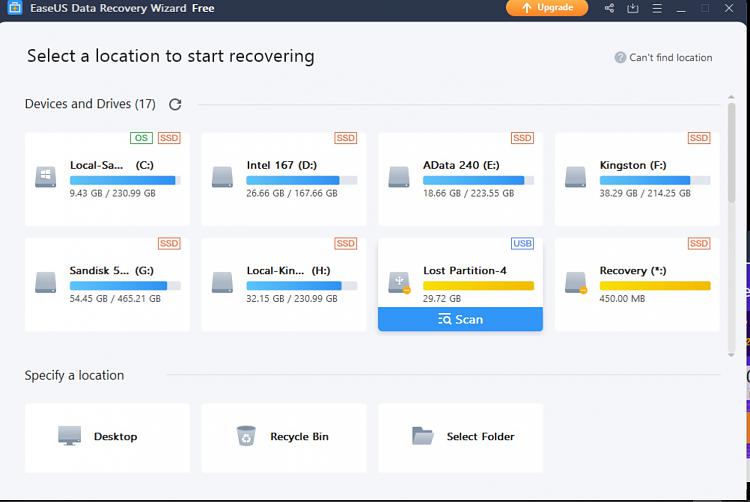Viewport: 750px width, 502px height.
Task: Click the 54.45 GB / 465.21 GB text
Action: pos(115,298)
